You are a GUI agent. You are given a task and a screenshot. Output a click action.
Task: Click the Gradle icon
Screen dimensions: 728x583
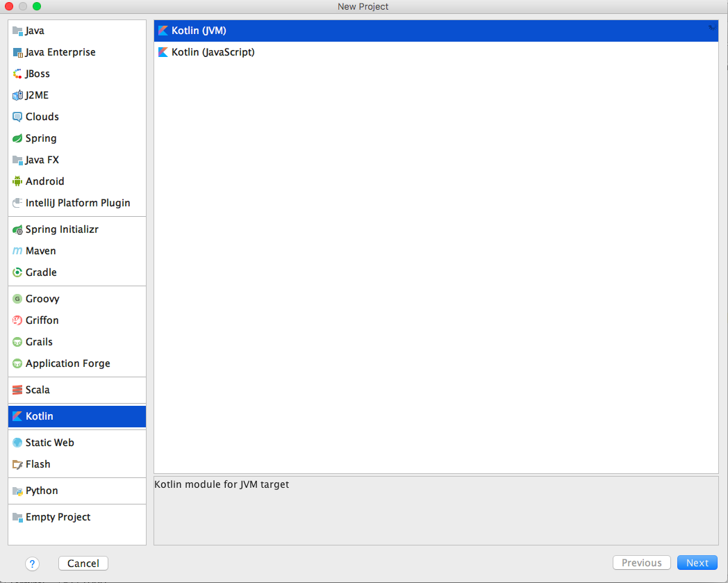17,272
